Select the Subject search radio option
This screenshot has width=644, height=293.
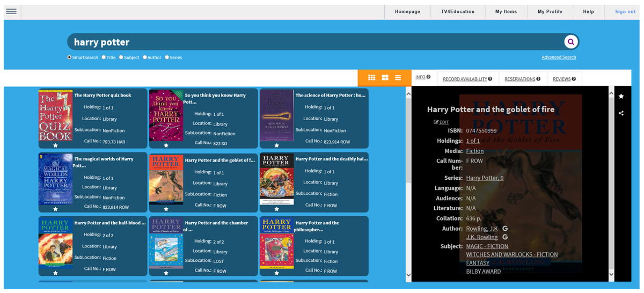[121, 57]
